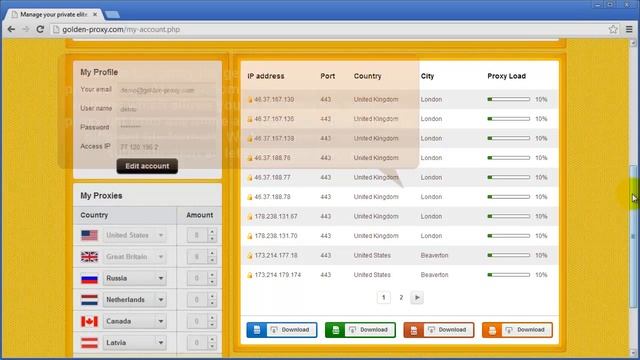The image size is (640, 360).
Task: Click the lock icon beside 46.37.167.130
Action: click(x=250, y=100)
